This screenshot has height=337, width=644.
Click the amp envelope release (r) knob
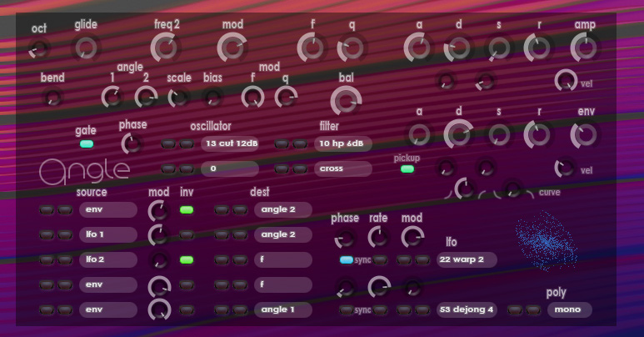pyautogui.click(x=538, y=48)
